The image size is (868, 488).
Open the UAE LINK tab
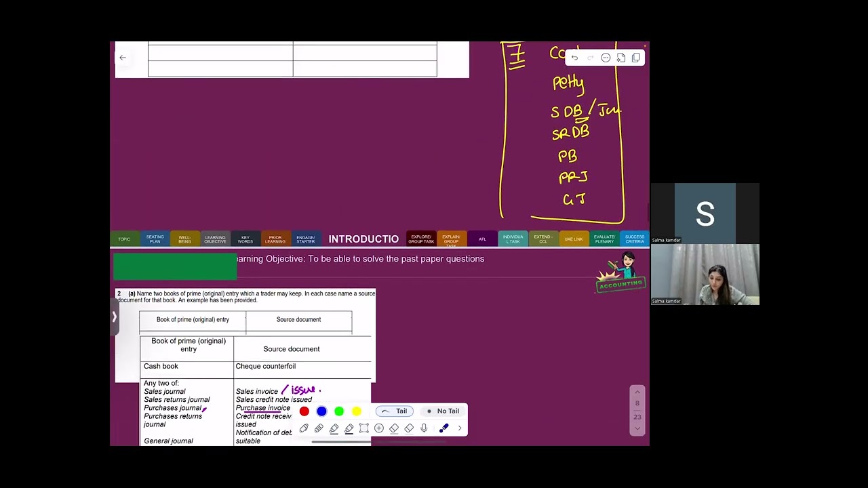(x=574, y=239)
